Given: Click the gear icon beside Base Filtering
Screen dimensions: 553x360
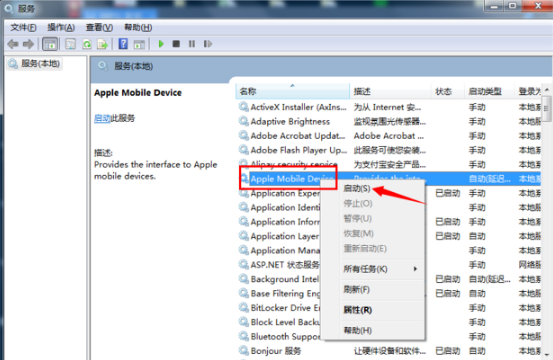Looking at the screenshot, I should (243, 293).
